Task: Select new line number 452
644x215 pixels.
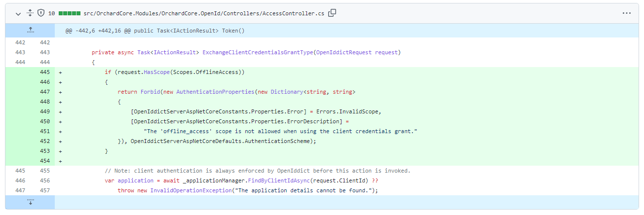Action: coord(45,141)
